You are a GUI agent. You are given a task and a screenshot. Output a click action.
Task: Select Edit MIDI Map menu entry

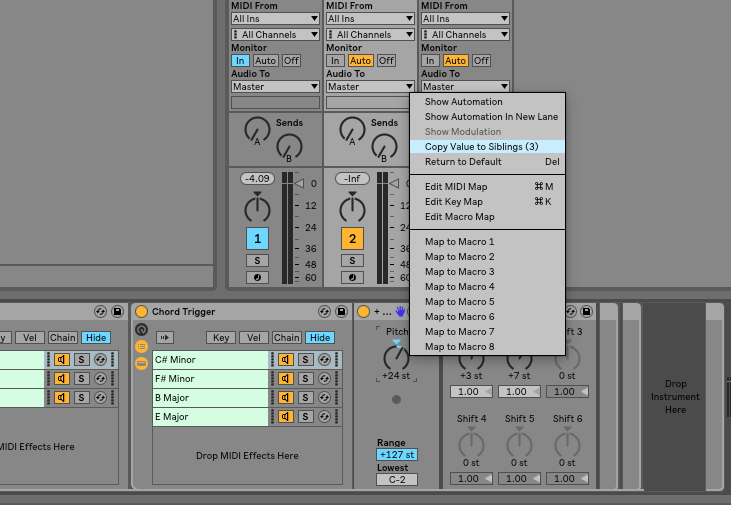488,187
